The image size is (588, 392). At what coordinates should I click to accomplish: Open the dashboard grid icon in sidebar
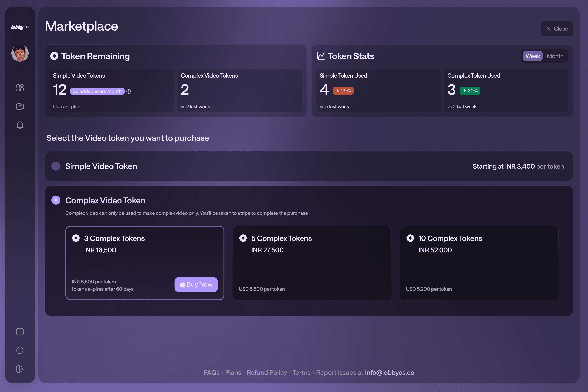point(20,88)
